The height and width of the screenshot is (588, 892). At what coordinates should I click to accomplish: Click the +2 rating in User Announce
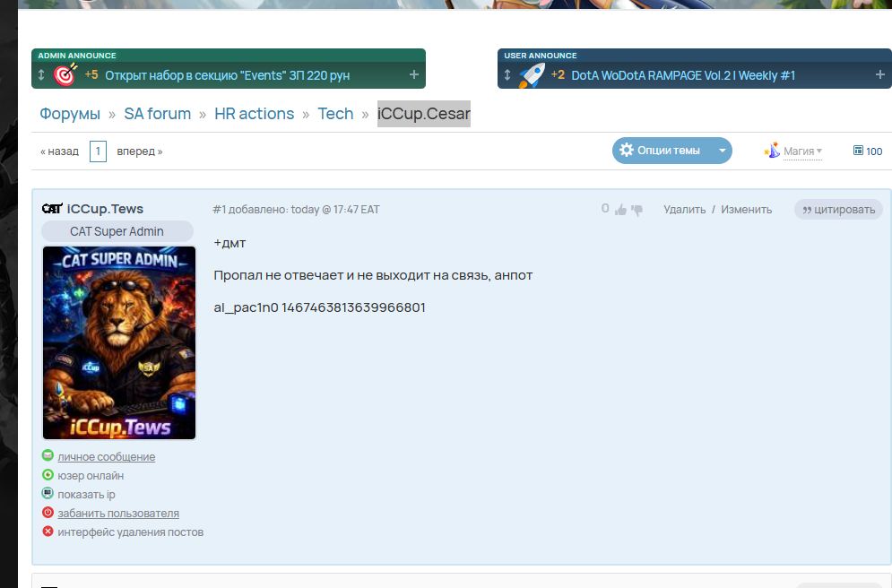558,74
